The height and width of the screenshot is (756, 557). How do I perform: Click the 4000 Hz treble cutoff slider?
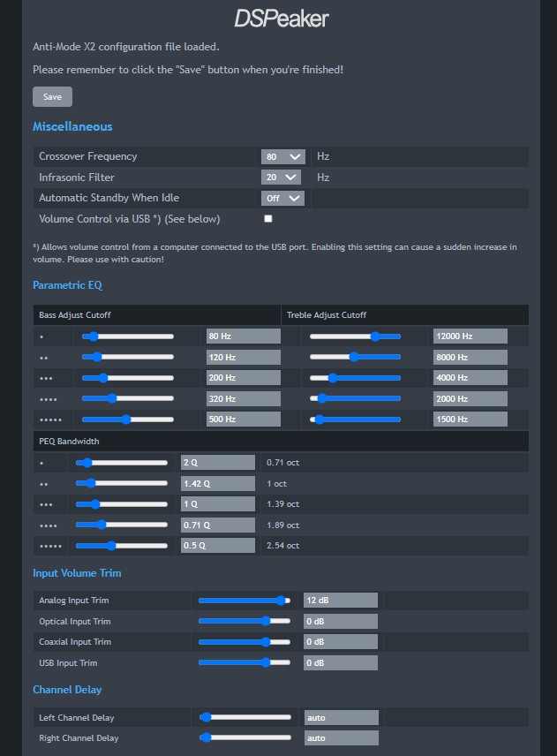(x=355, y=378)
